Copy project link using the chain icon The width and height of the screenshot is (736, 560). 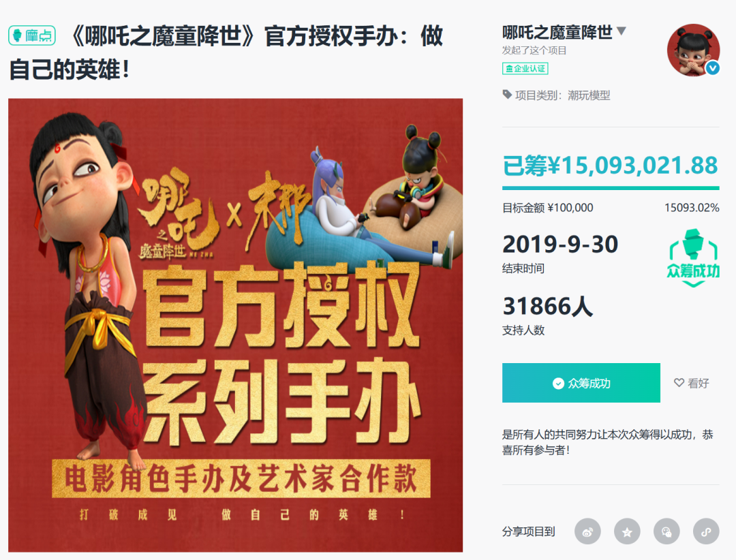coord(706,531)
